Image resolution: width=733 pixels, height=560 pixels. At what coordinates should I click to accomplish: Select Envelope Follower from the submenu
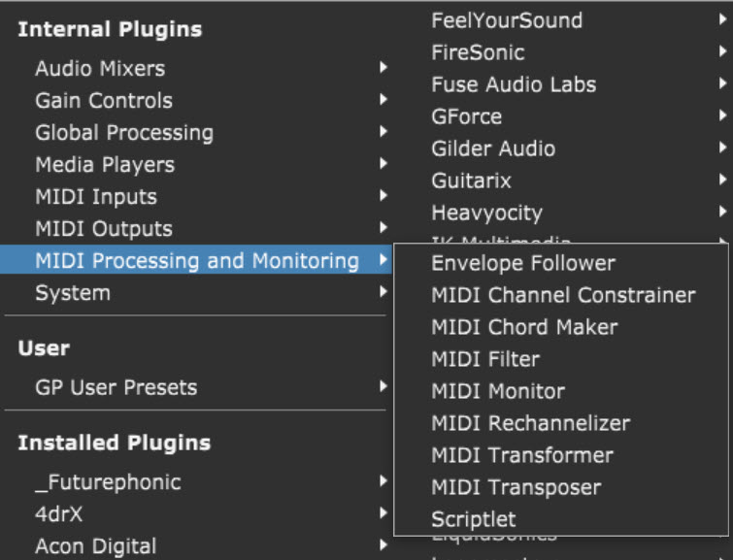pyautogui.click(x=522, y=263)
